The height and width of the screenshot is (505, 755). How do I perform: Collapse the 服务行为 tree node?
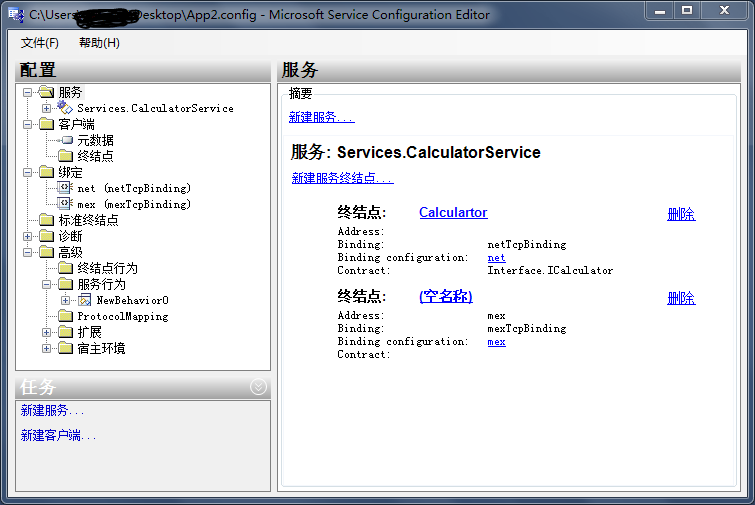pos(46,285)
